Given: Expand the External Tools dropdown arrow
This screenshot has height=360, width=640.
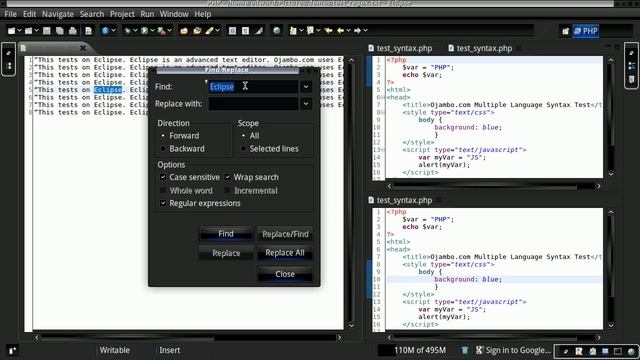Looking at the screenshot, I should coord(169,31).
